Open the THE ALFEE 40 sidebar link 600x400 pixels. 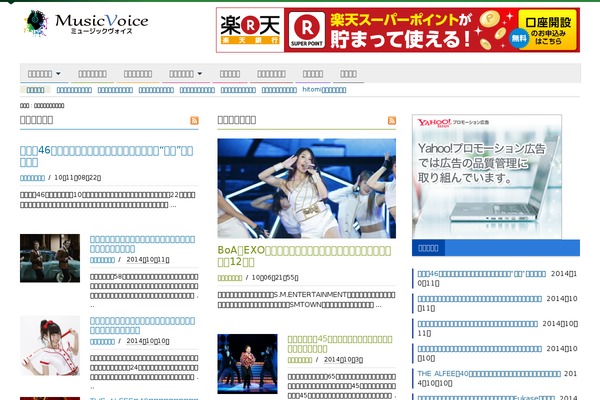pos(489,374)
